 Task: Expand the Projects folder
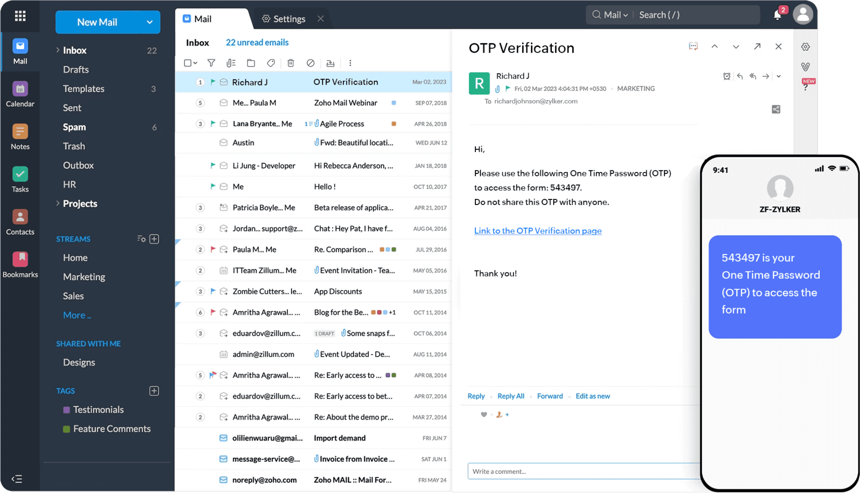pyautogui.click(x=57, y=204)
